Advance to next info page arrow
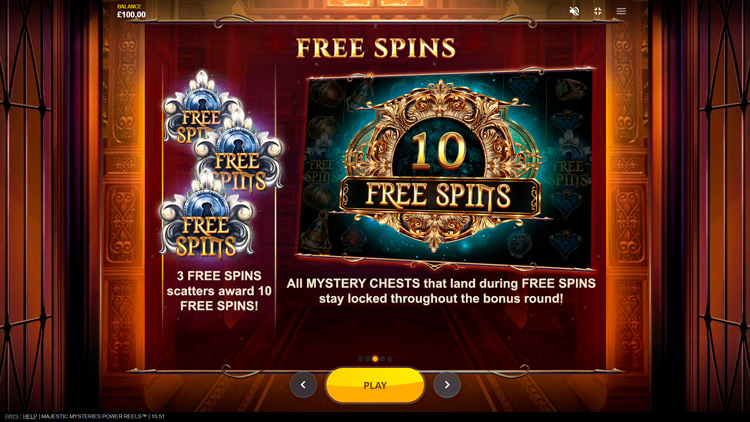The image size is (750, 422). tap(447, 385)
